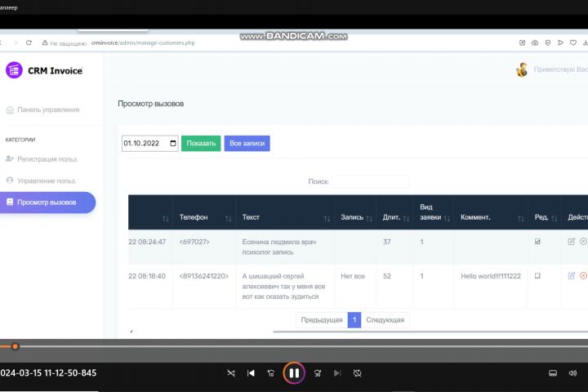Sort the table by Длит. column
This screenshot has width=588, height=392.
coord(395,212)
